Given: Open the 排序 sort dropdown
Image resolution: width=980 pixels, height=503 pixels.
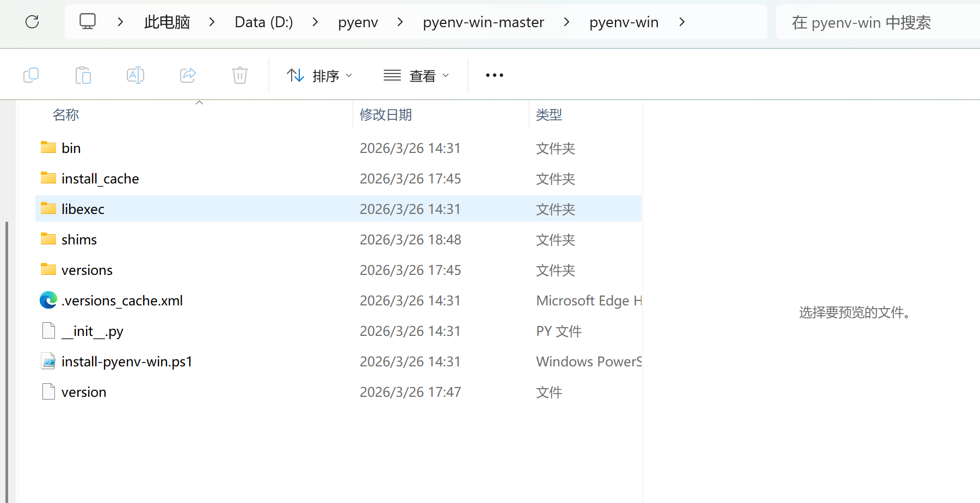Looking at the screenshot, I should click(319, 75).
